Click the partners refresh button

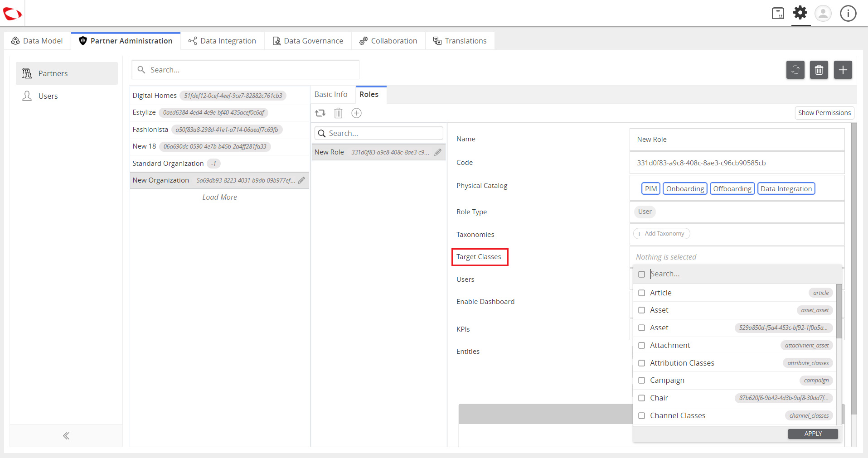tap(795, 70)
